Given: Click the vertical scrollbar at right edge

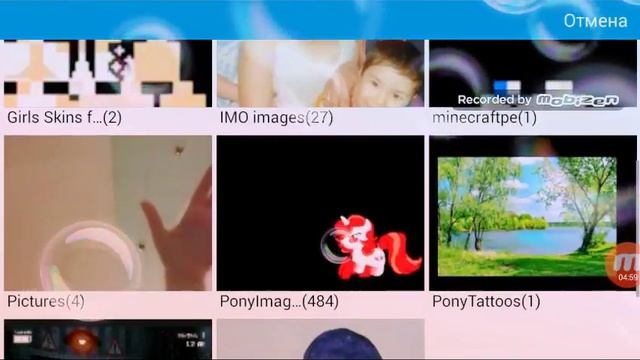Looking at the screenshot, I should (x=638, y=229).
